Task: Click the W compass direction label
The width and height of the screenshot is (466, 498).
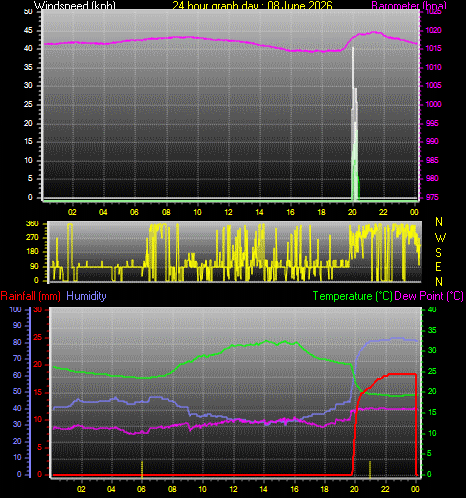Action: click(440, 238)
